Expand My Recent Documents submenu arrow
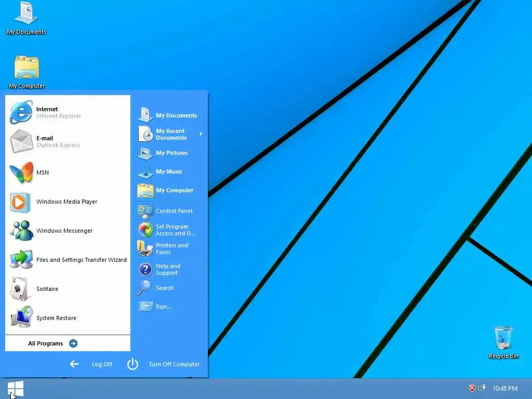The height and width of the screenshot is (399, 532). 201,134
